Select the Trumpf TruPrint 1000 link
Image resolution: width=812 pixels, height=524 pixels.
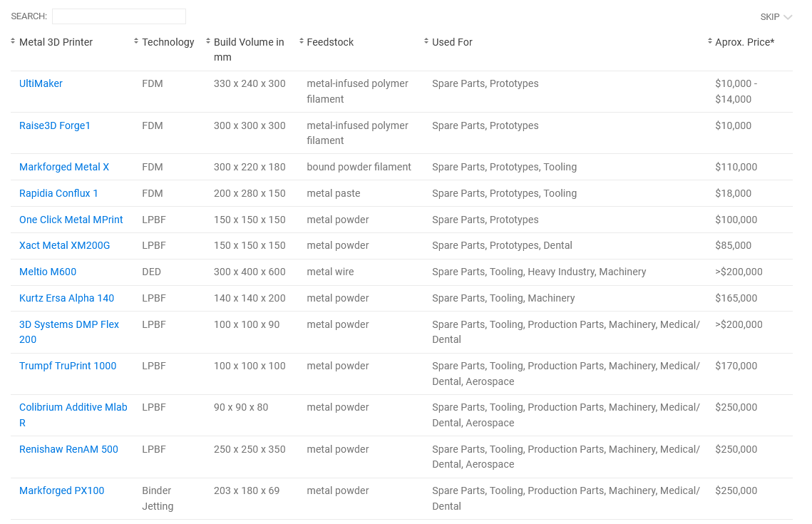tap(68, 366)
